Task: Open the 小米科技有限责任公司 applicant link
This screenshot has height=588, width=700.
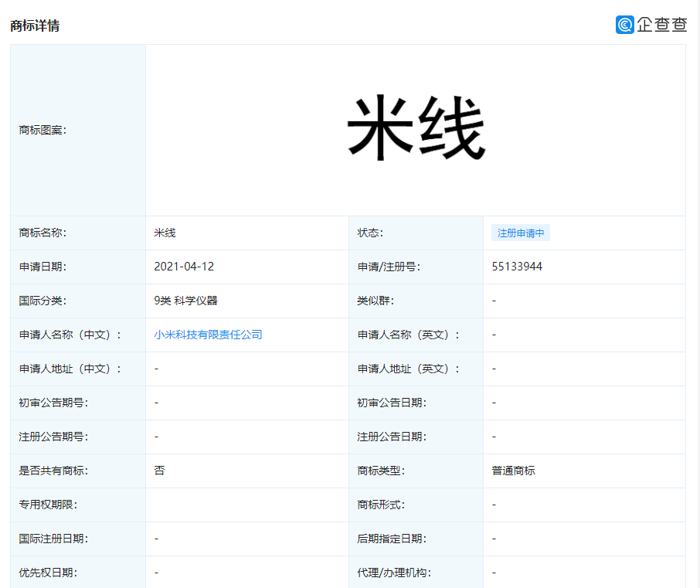Action: 208,335
